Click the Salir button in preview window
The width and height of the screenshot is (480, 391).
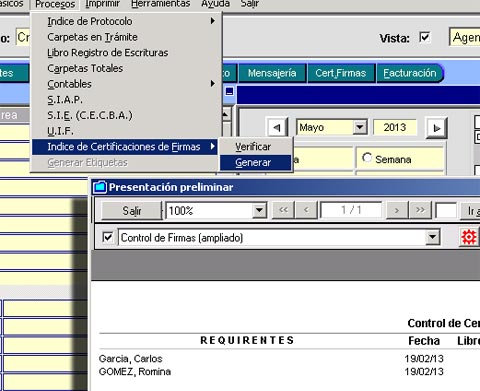tap(132, 211)
